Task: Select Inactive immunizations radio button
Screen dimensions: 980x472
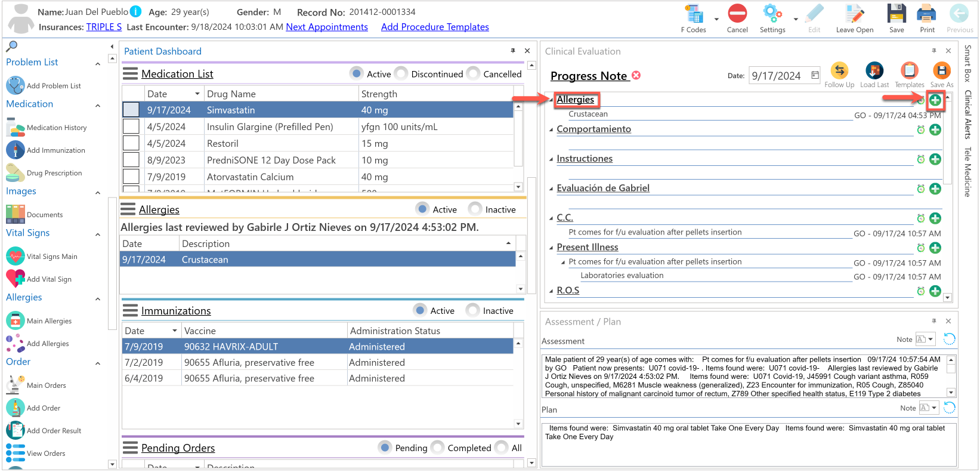Action: [473, 310]
